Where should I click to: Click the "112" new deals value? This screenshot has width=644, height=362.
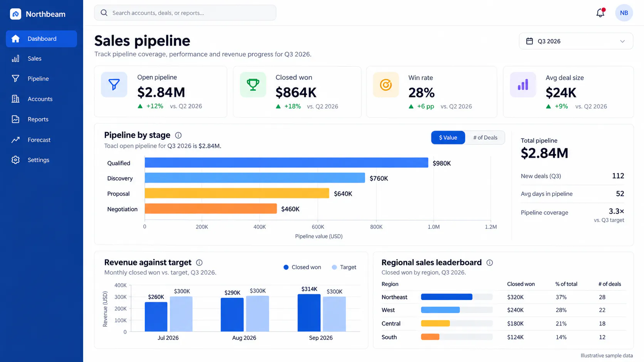point(618,176)
